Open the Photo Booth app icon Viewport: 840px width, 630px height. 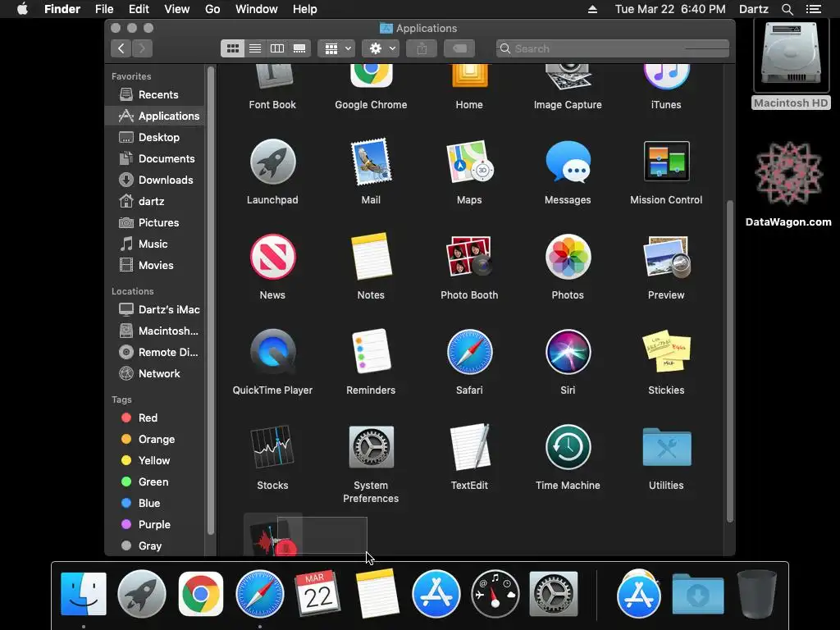point(469,257)
